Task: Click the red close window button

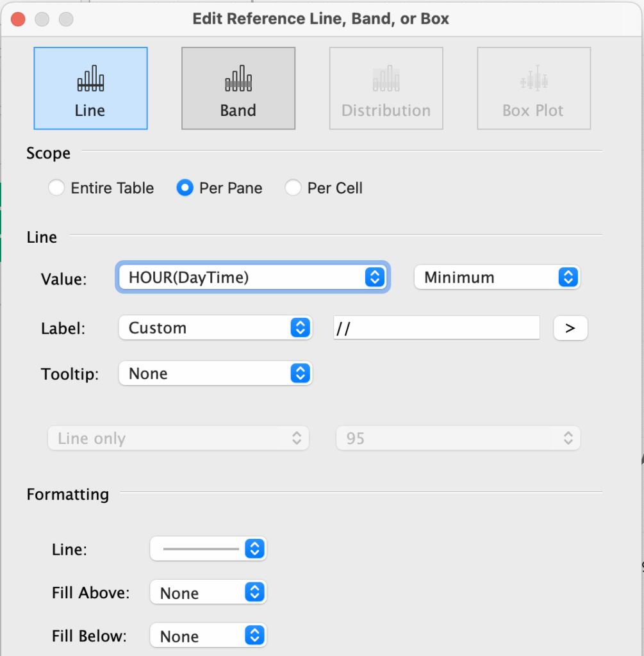Action: point(18,19)
